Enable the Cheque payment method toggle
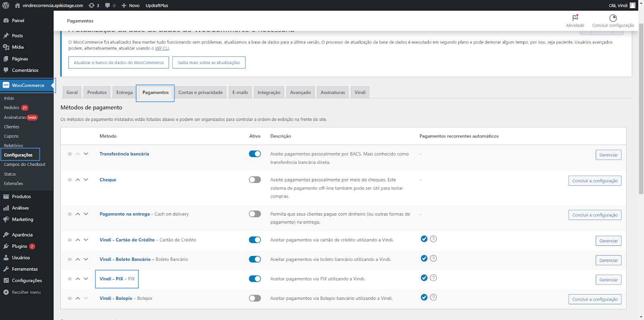This screenshot has width=644, height=320. 255,180
